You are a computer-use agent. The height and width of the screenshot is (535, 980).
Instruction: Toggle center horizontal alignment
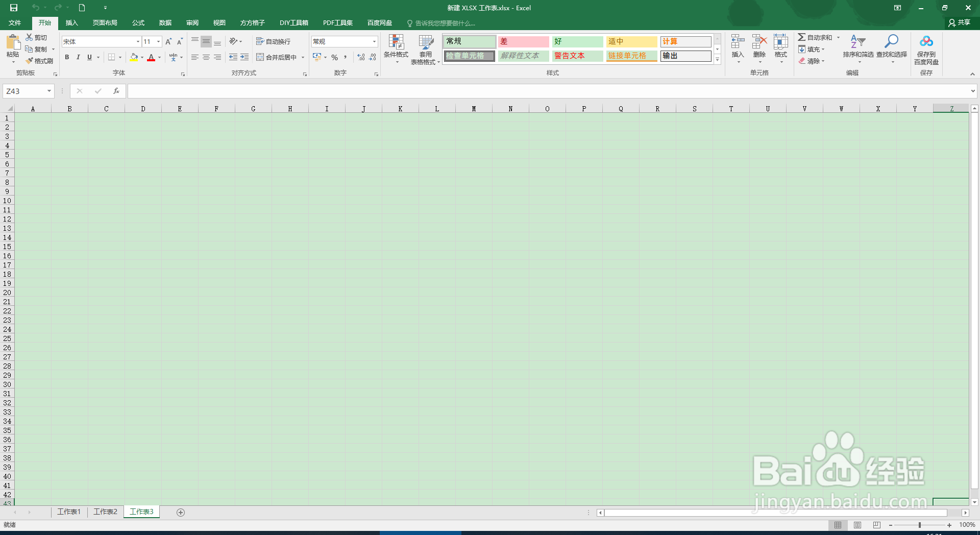pos(206,57)
